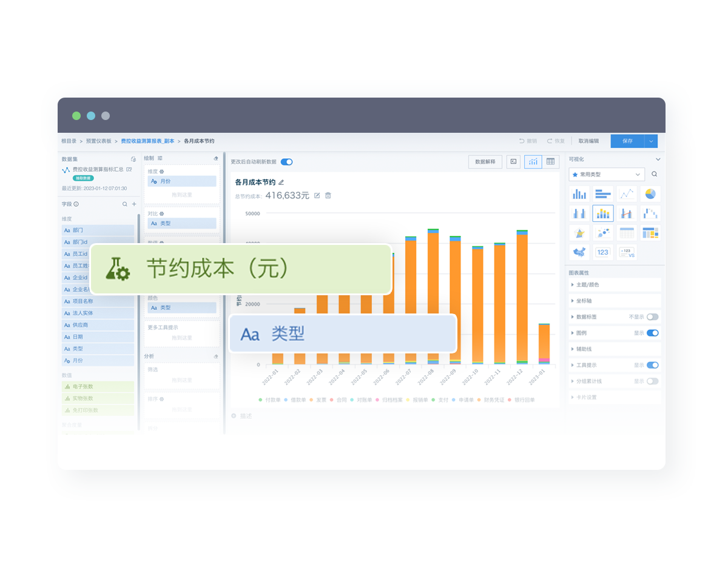The width and height of the screenshot is (728, 582).
Task: Delete the total savings summary indicator
Action: coord(328,196)
